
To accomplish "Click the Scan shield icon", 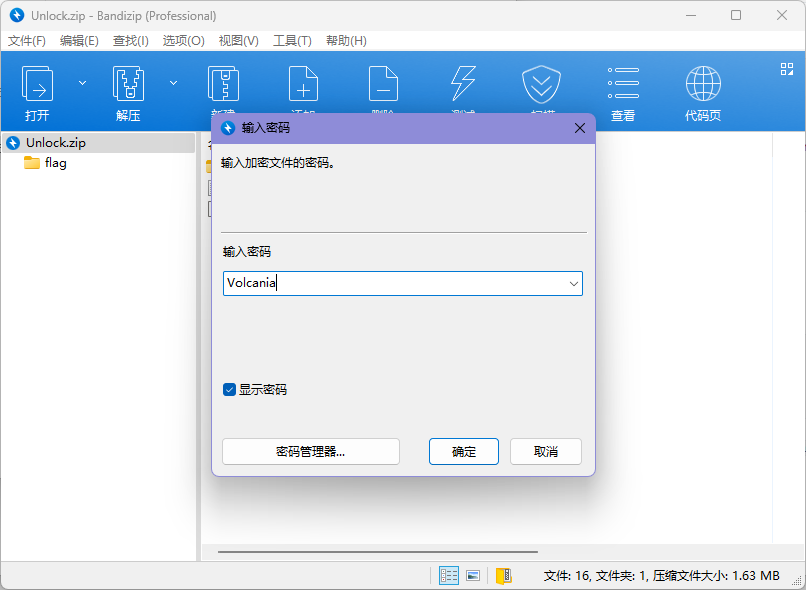I will (542, 84).
